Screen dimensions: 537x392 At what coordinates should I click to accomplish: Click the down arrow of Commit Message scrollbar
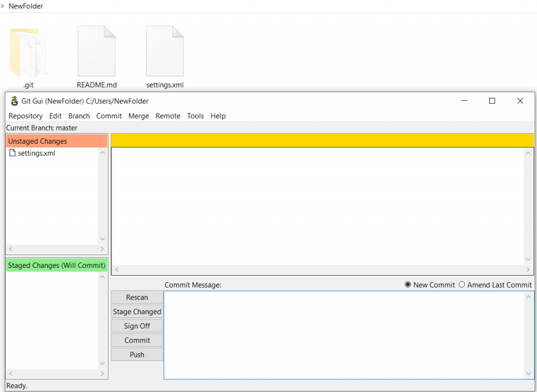528,374
